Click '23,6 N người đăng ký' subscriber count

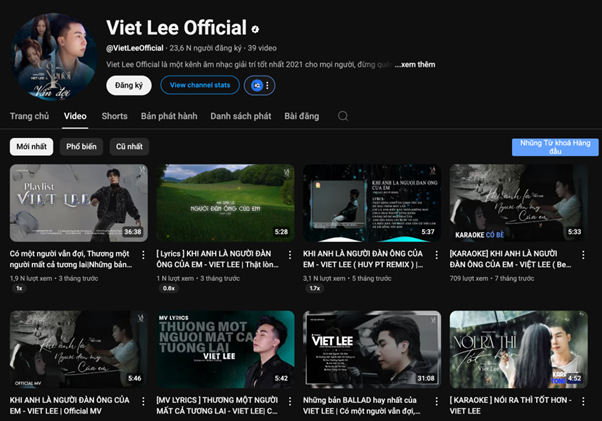coord(206,48)
